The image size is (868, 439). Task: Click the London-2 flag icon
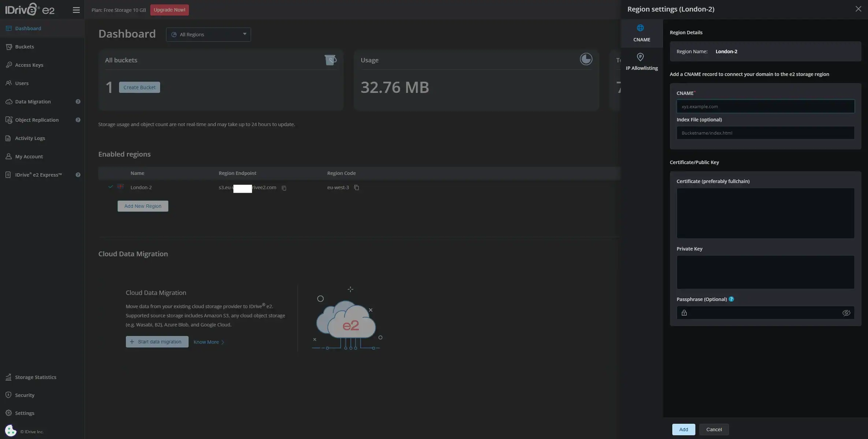(120, 187)
